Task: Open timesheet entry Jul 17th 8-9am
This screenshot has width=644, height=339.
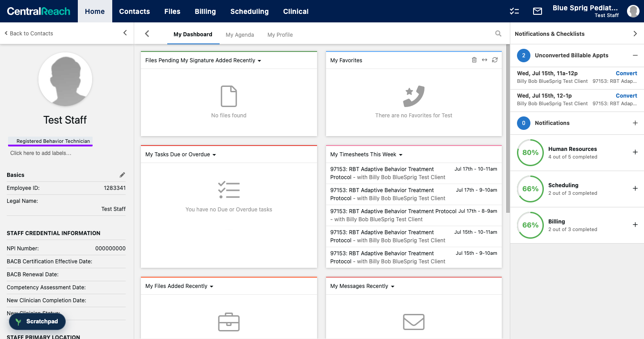Action: click(414, 215)
